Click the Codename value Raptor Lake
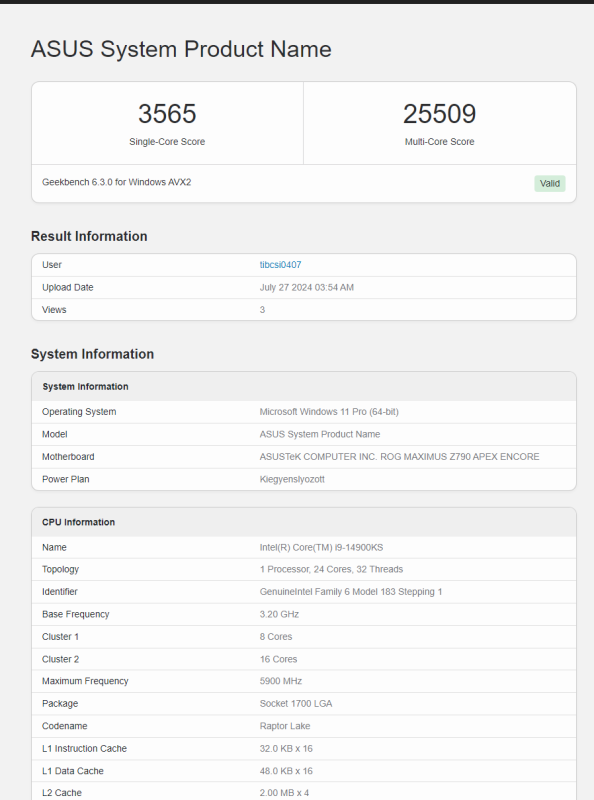 click(x=285, y=726)
